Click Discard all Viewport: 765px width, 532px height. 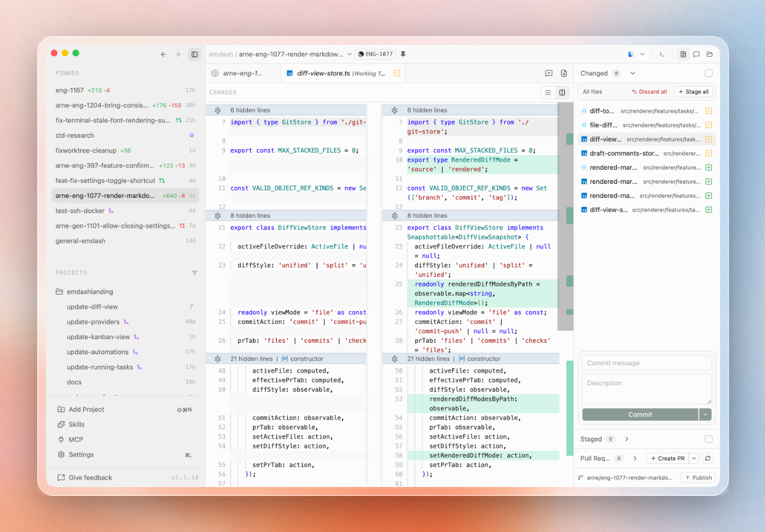tap(649, 92)
